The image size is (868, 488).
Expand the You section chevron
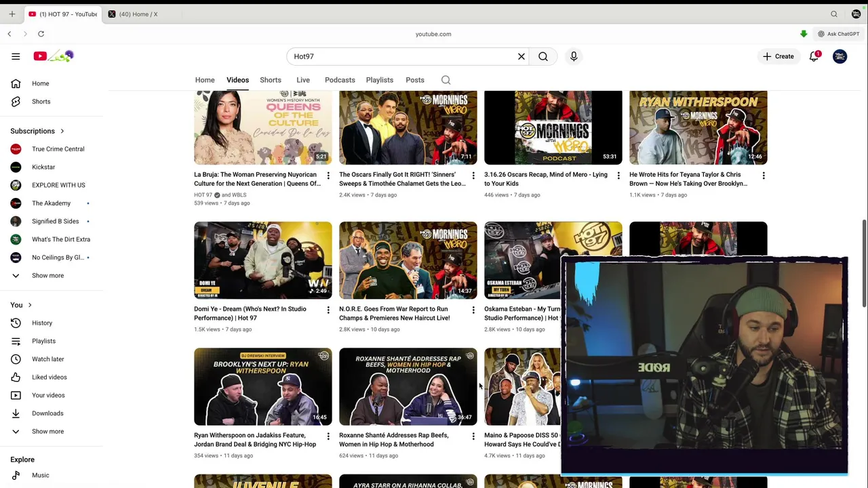[30, 305]
